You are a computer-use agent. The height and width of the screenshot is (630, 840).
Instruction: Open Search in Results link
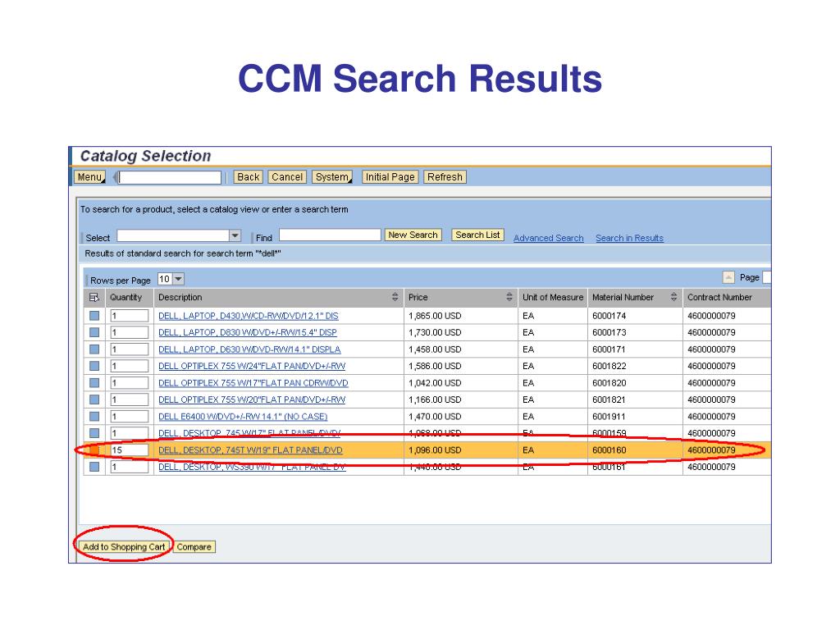tap(629, 238)
